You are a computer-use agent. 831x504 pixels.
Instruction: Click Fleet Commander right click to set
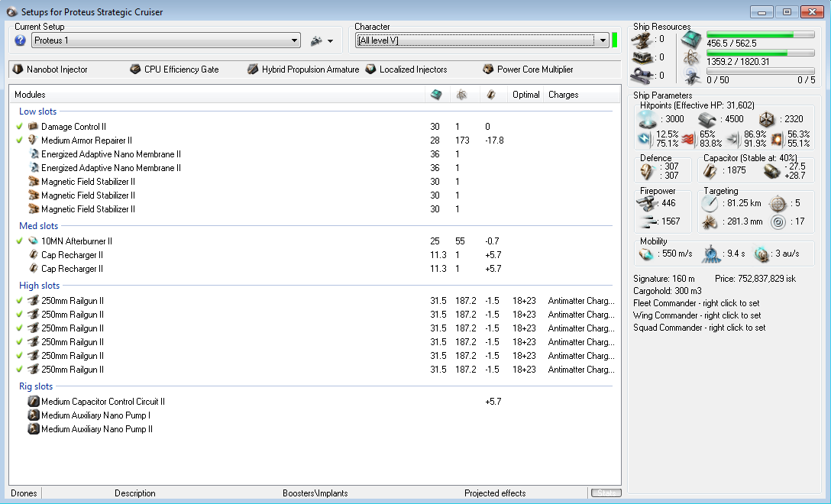[696, 303]
